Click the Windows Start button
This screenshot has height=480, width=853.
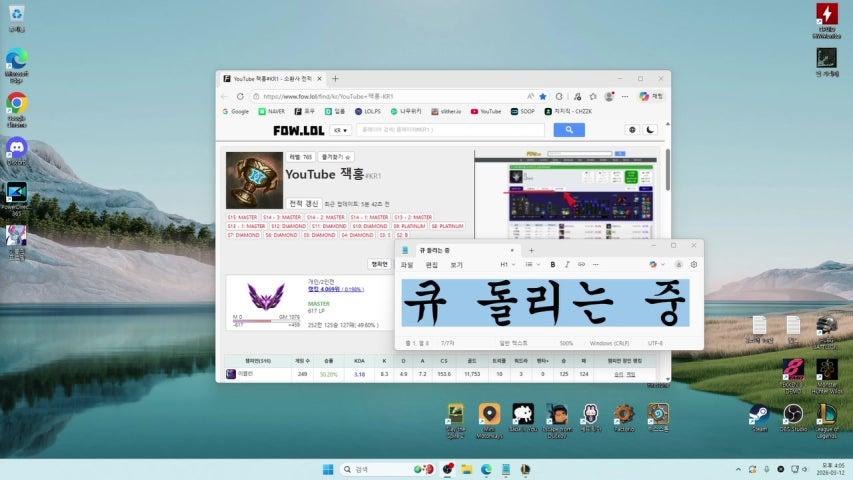pos(328,469)
